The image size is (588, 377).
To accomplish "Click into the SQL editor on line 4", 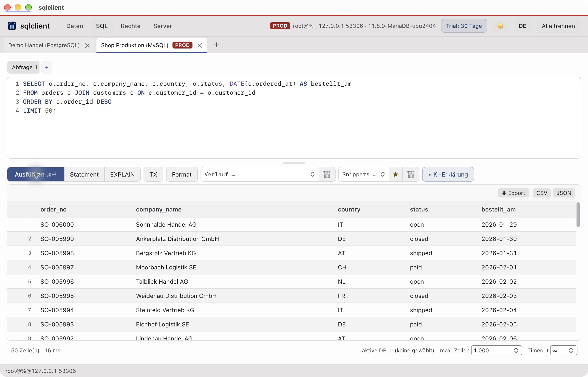I will pos(300,111).
